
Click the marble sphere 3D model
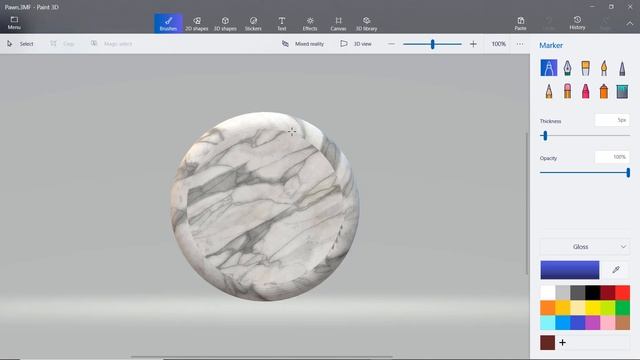(x=265, y=207)
